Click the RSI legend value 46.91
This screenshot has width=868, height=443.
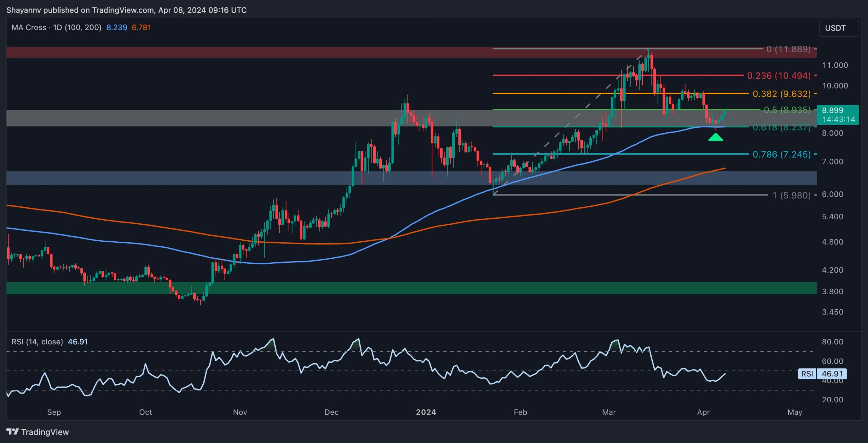click(78, 342)
